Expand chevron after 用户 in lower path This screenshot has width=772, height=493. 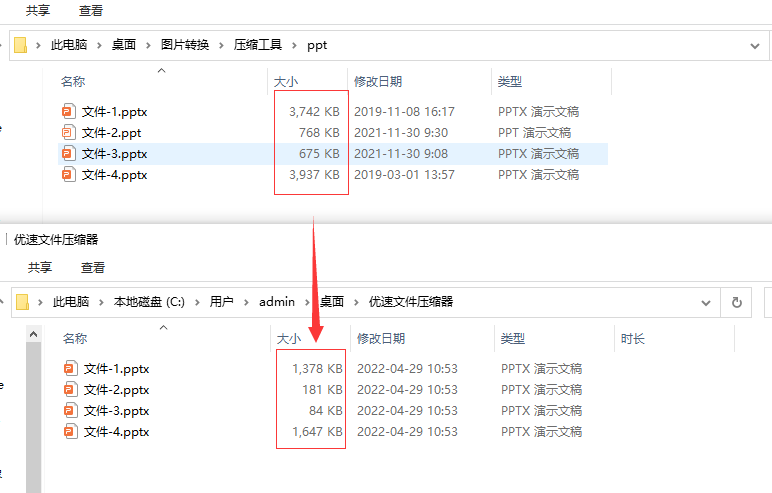(x=246, y=302)
